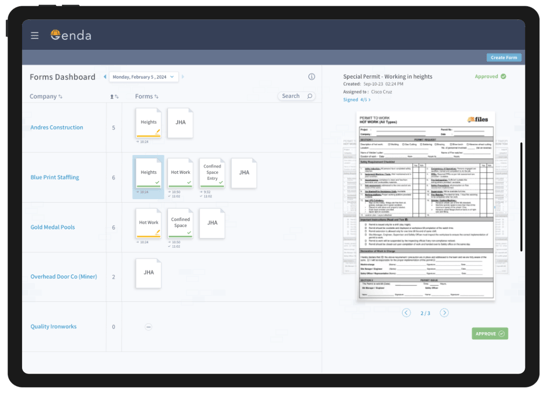
Task: Expand the Signed 4/5 details
Action: (357, 100)
